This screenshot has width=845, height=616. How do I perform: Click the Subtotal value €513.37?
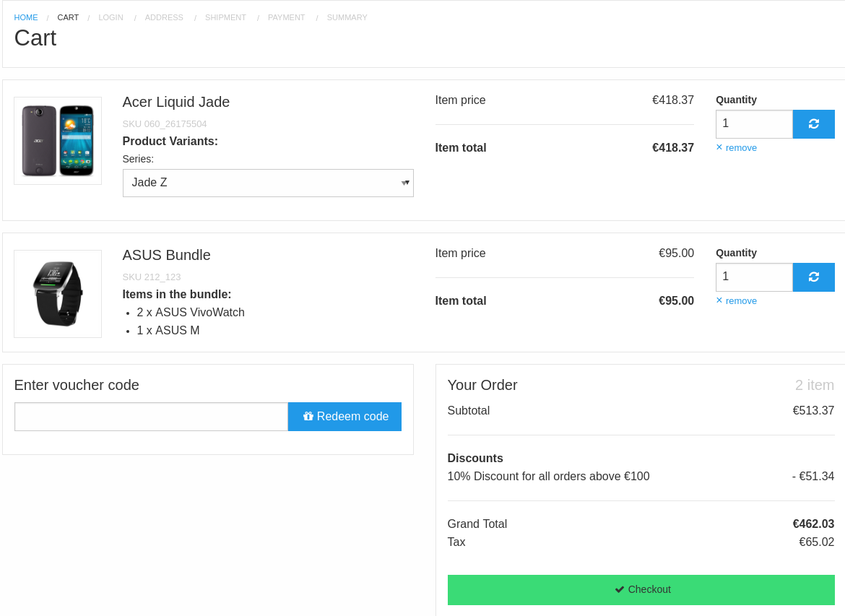[813, 411]
